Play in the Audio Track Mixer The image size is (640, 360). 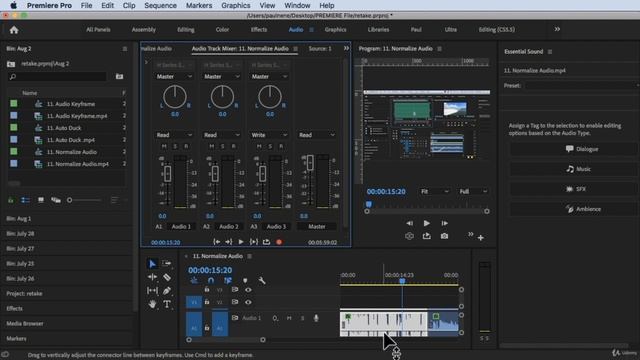point(241,242)
